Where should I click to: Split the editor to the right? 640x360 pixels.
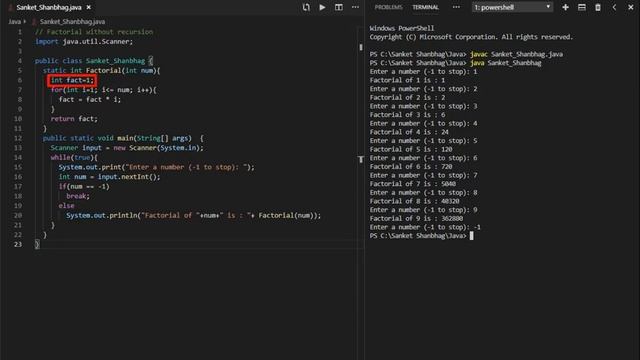tap(339, 7)
